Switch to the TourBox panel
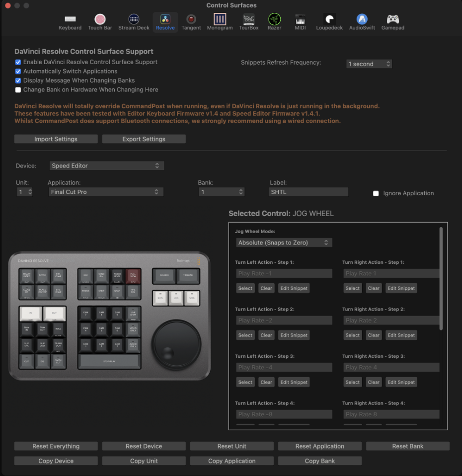The width and height of the screenshot is (462, 476). (x=248, y=22)
